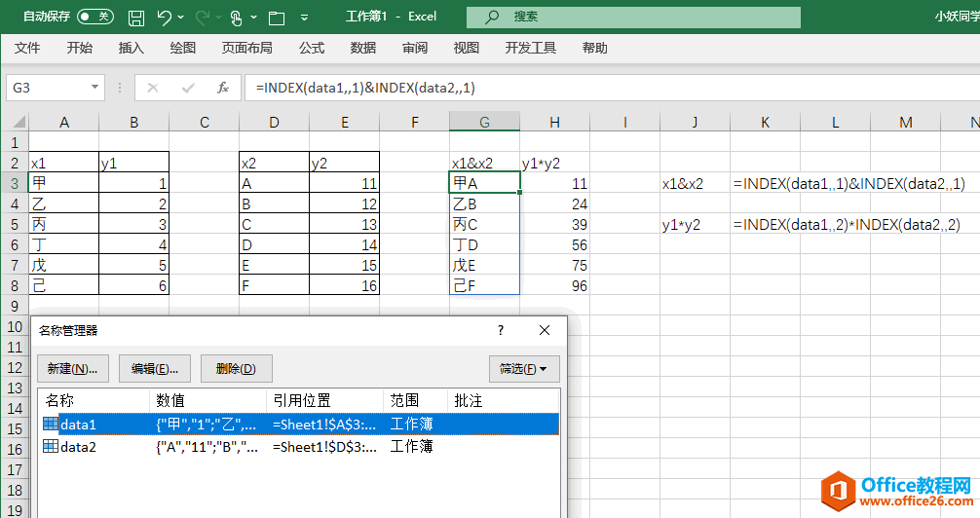Switch to the 插入 tab
Viewport: 980px width, 518px height.
point(132,48)
